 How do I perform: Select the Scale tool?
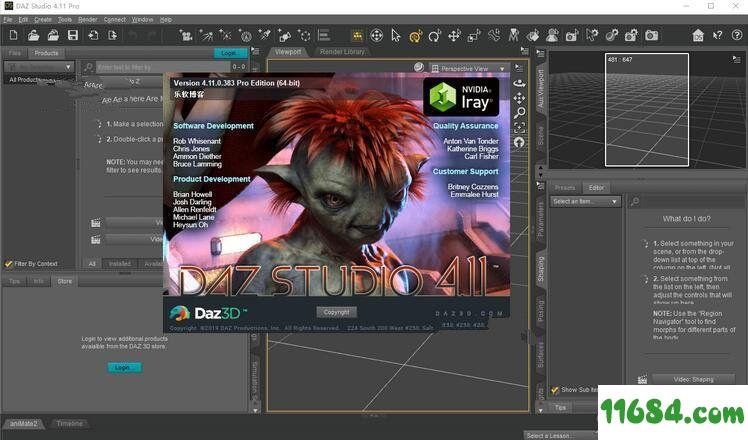coord(474,36)
